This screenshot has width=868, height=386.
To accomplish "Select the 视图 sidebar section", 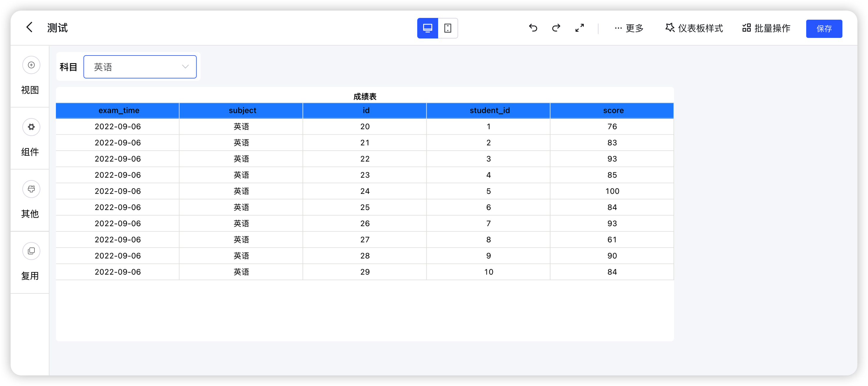I will click(30, 90).
